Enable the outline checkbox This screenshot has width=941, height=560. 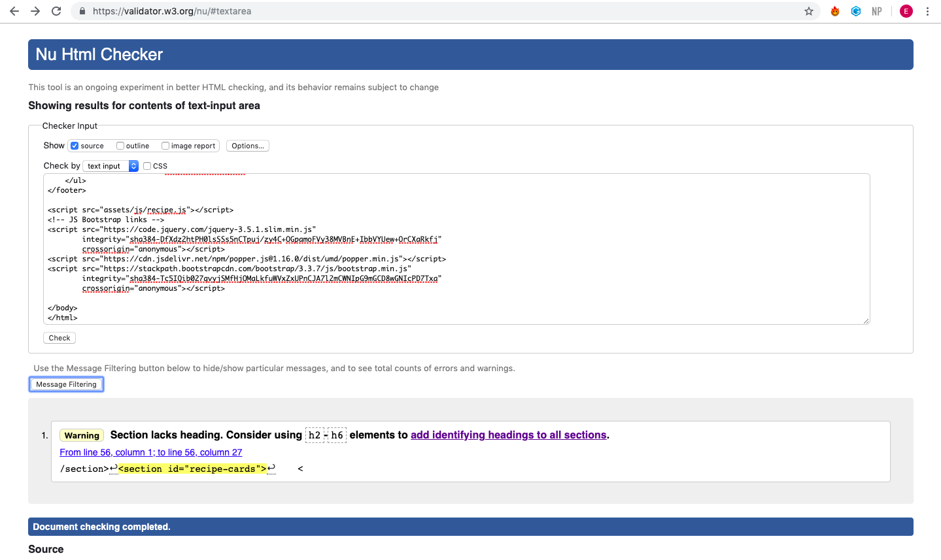(120, 146)
